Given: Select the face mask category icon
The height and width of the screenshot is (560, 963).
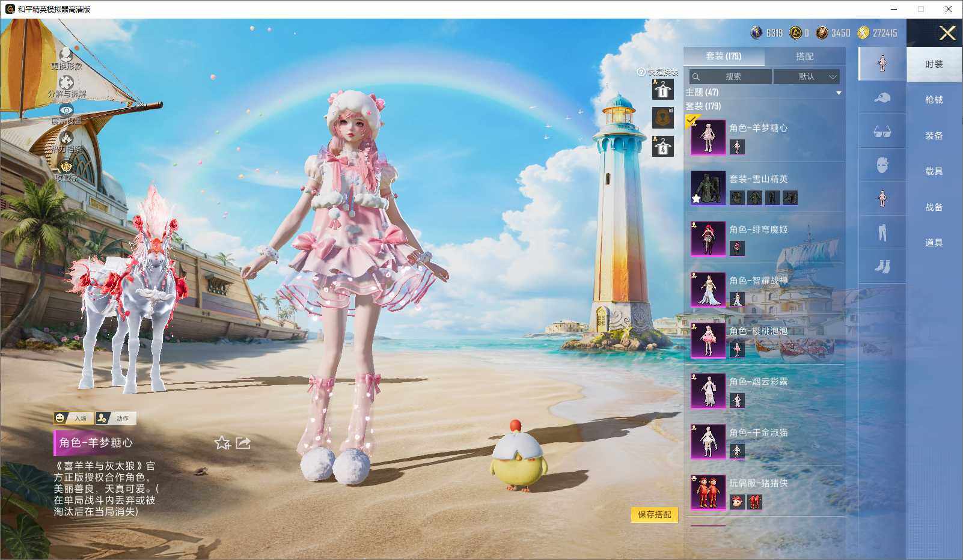Looking at the screenshot, I should 882,165.
